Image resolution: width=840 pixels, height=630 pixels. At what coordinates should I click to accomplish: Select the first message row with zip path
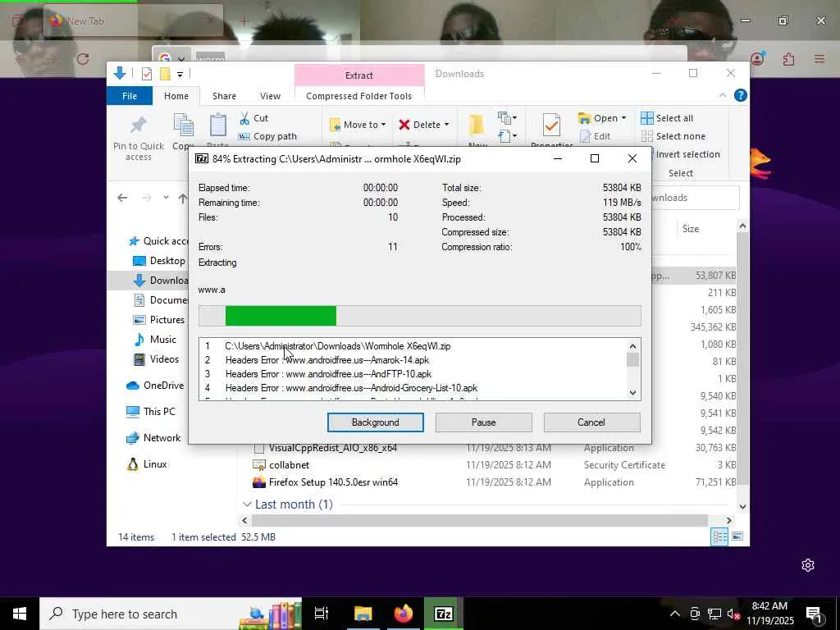click(x=337, y=346)
